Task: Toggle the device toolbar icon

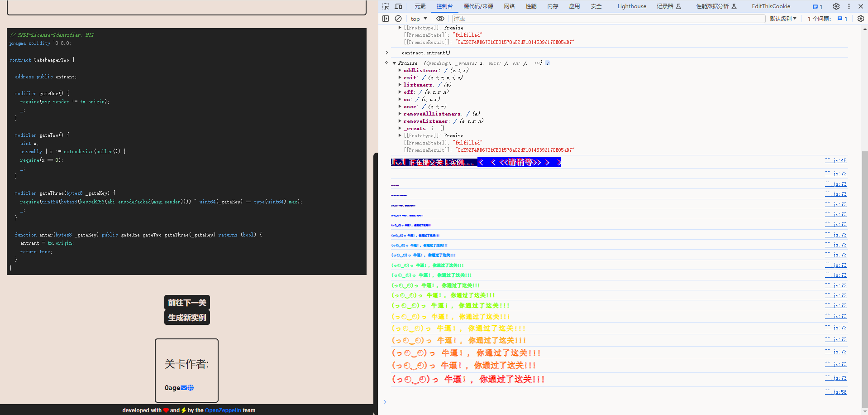Action: click(398, 6)
